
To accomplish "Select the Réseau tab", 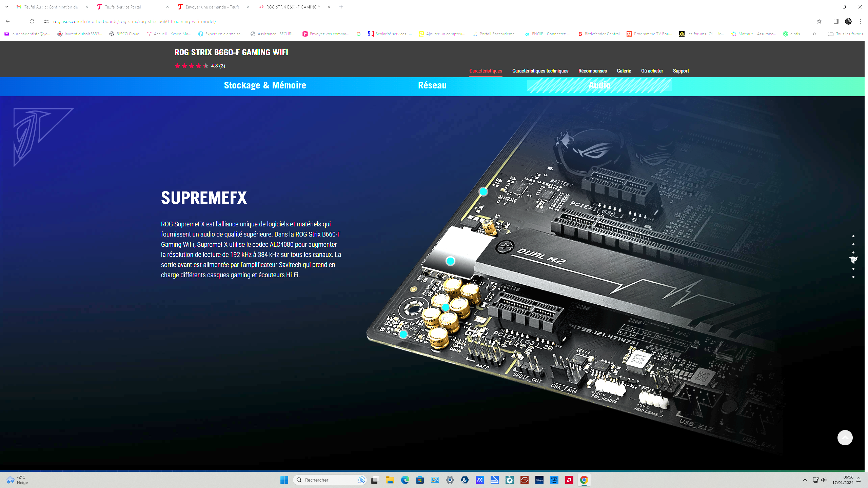I will (432, 85).
